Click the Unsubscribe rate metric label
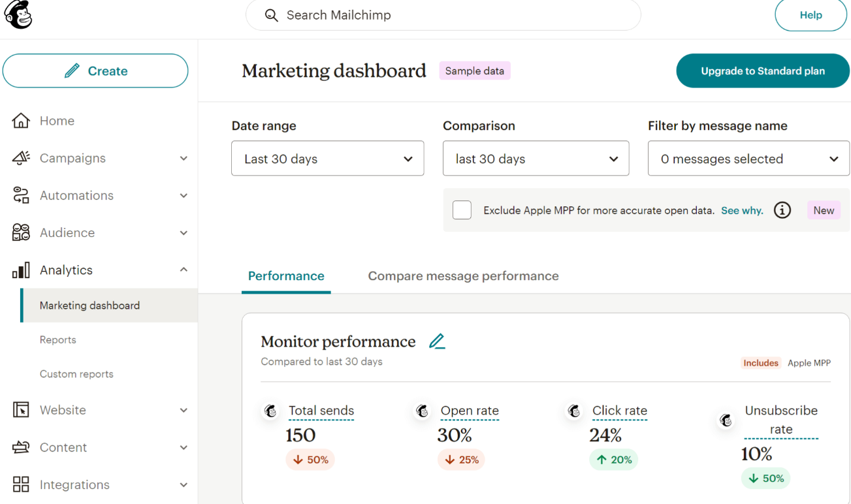The height and width of the screenshot is (504, 851). coord(781,420)
